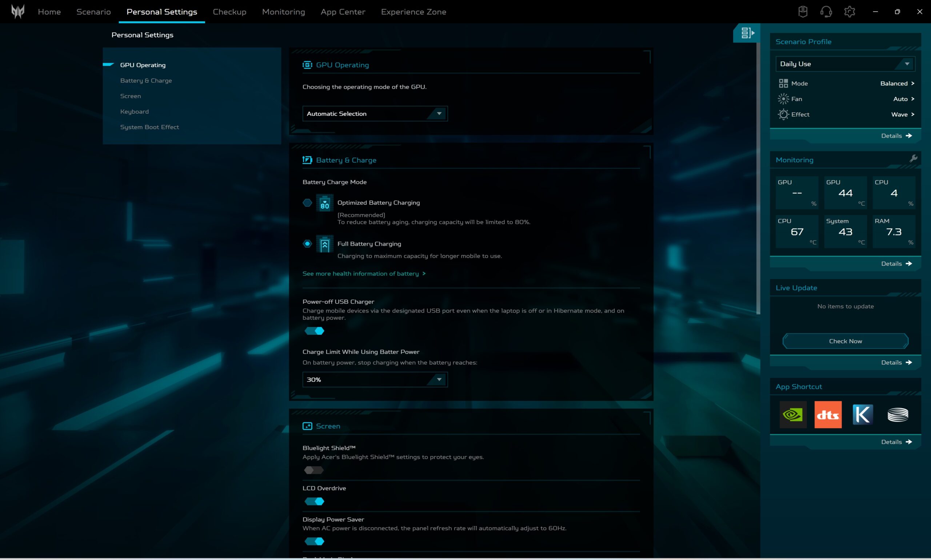
Task: Go to the App Center tab
Action: pyautogui.click(x=343, y=12)
